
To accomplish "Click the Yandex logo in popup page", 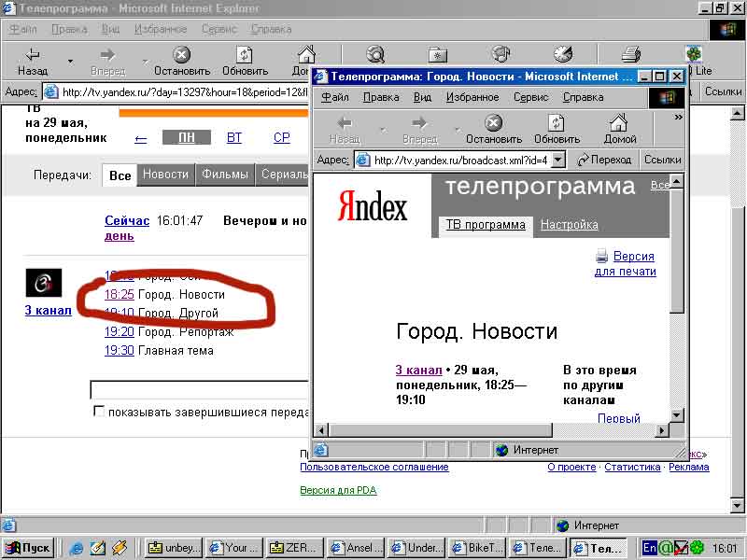I will click(x=373, y=205).
